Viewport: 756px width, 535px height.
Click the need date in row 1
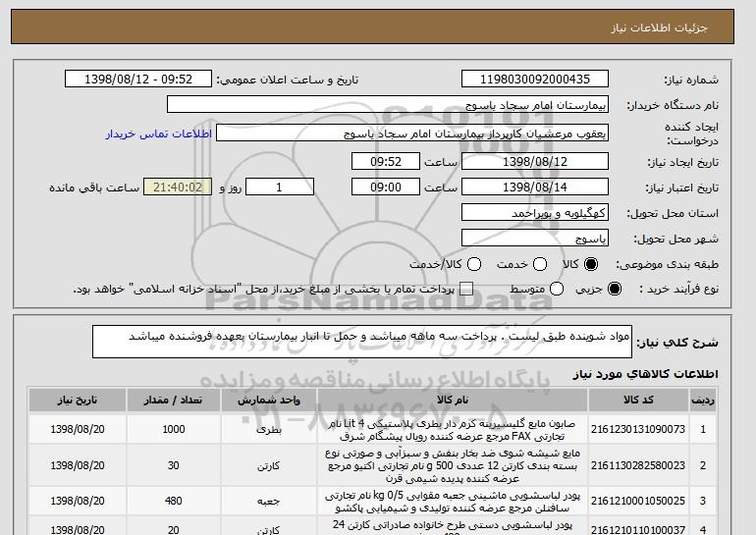pos(78,429)
